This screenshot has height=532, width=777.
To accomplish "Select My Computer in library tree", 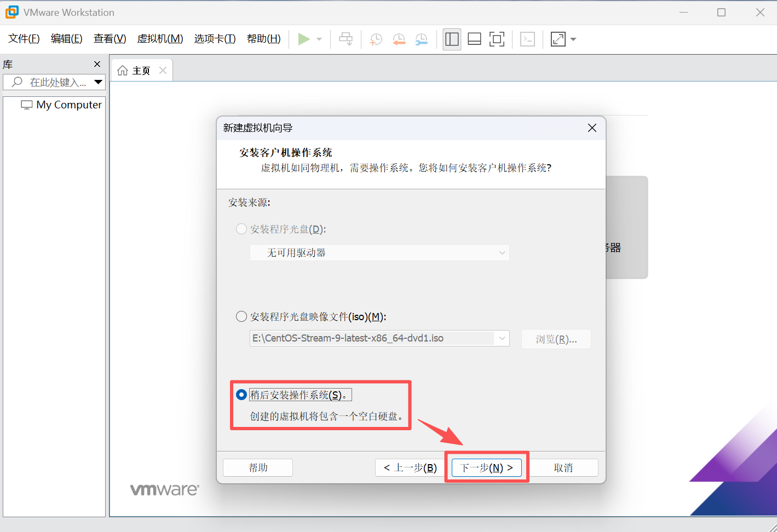I will coord(61,105).
